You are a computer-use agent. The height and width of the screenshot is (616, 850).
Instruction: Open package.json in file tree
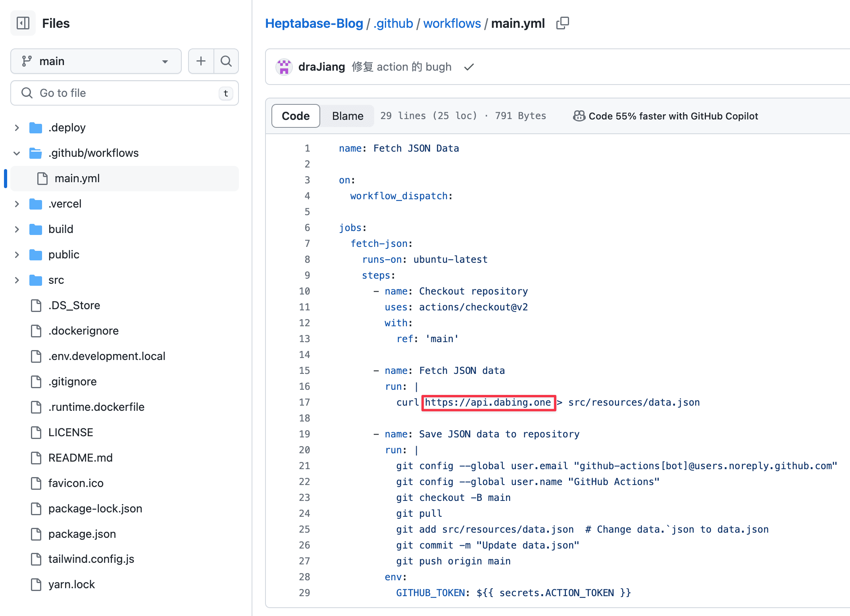pyautogui.click(x=82, y=534)
